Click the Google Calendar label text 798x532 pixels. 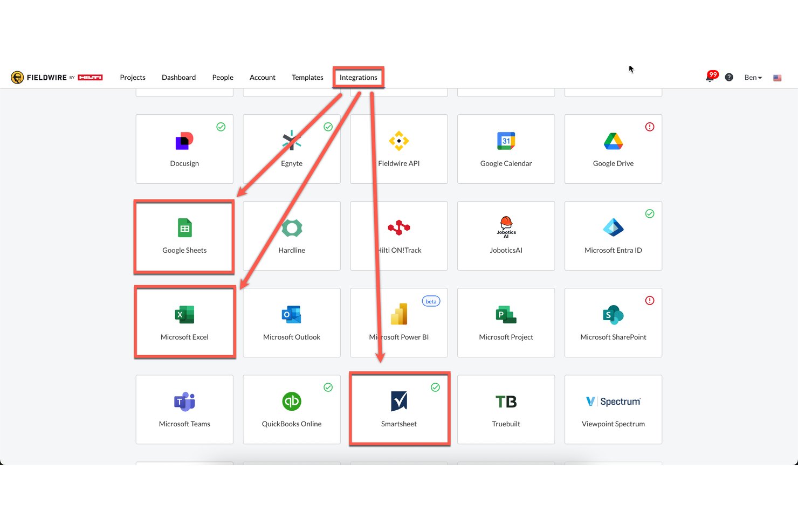pos(506,163)
